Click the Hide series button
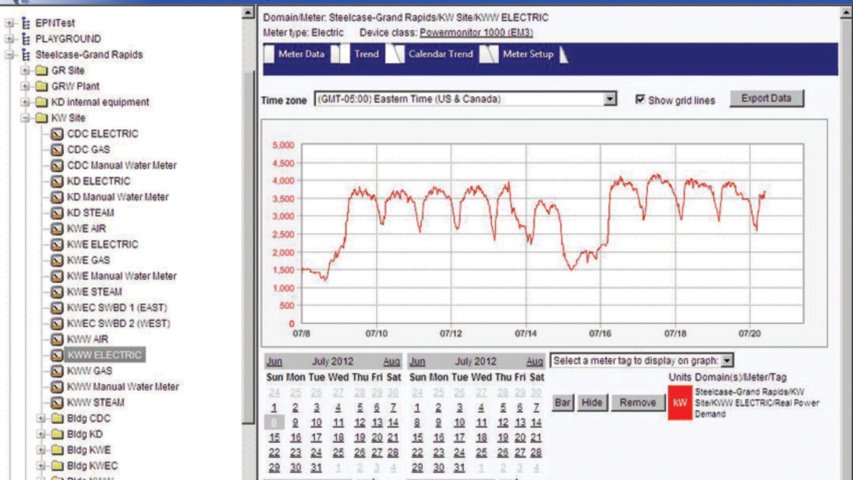This screenshot has width=853, height=480. [591, 403]
